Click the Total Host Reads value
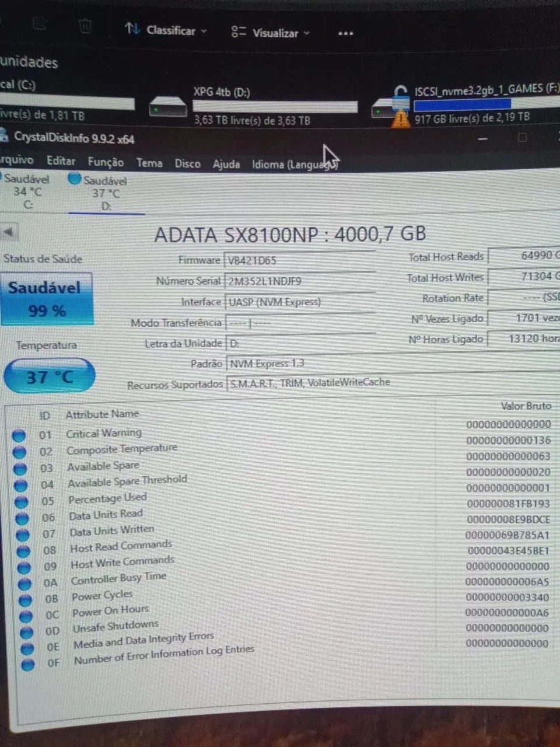The width and height of the screenshot is (560, 747). click(524, 256)
